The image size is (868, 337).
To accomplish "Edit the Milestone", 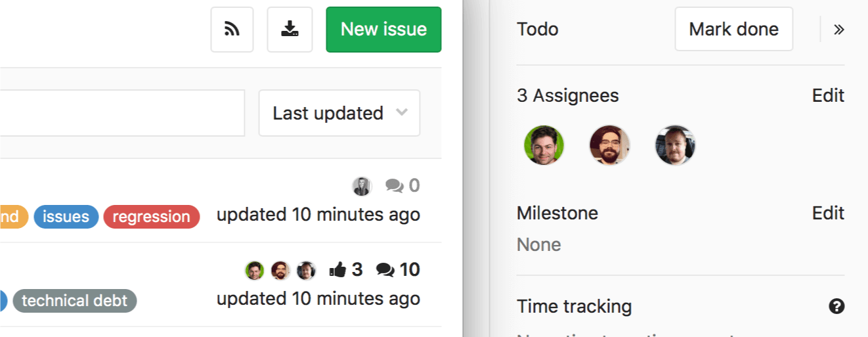I will point(828,213).
